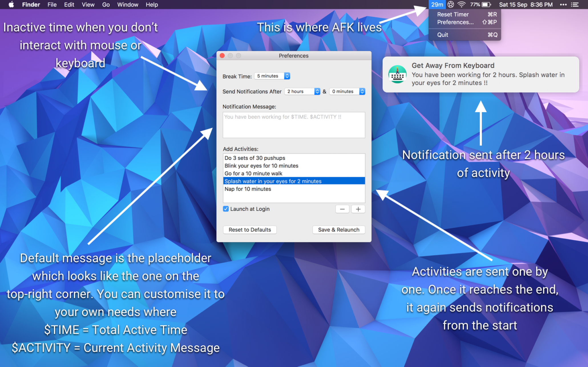The width and height of the screenshot is (588, 367).
Task: Click the Save & Relaunch button
Action: tap(339, 230)
